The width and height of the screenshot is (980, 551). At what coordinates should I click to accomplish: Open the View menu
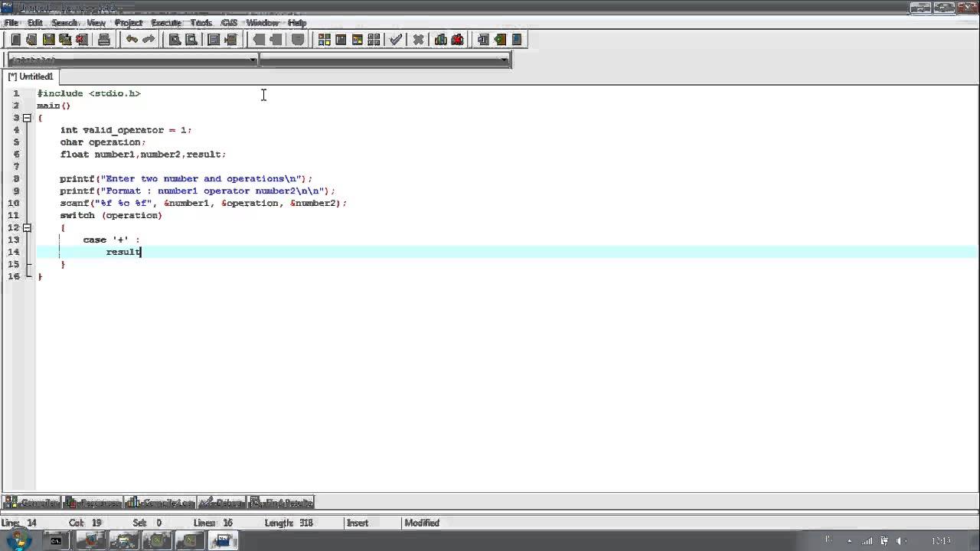(x=96, y=23)
